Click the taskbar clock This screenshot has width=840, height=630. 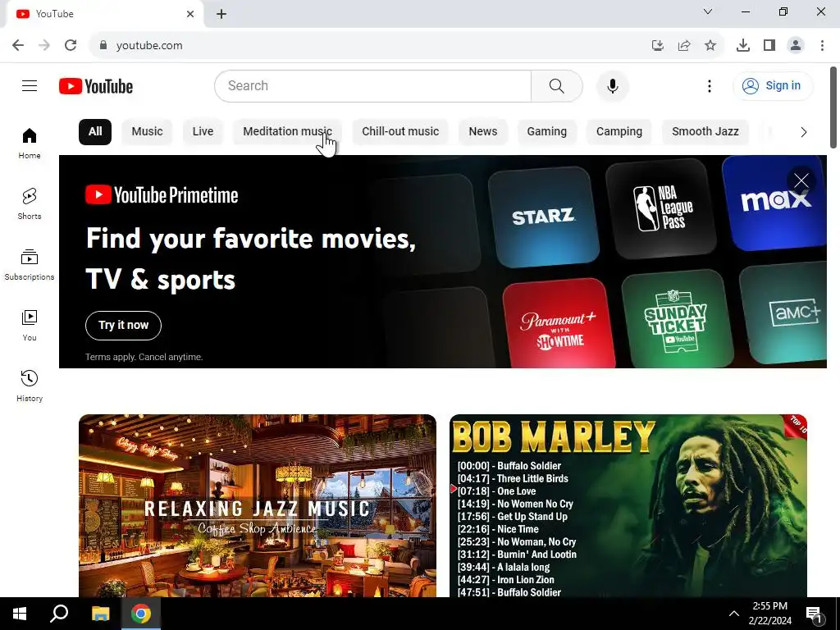769,614
